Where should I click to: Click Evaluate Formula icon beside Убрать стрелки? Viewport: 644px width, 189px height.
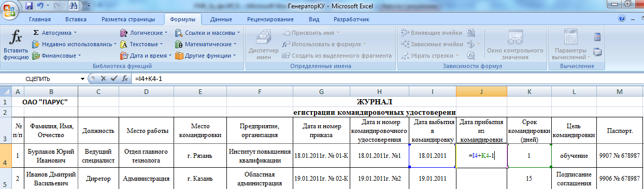(x=471, y=56)
